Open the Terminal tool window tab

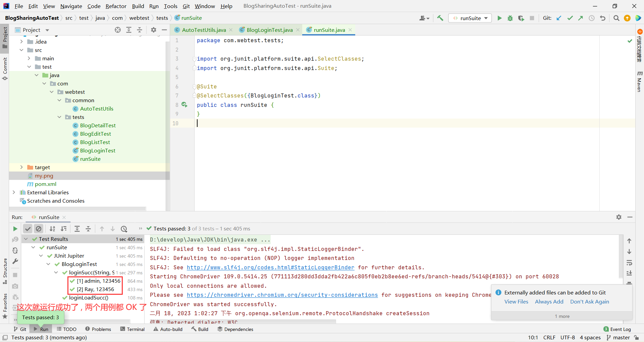[132, 329]
